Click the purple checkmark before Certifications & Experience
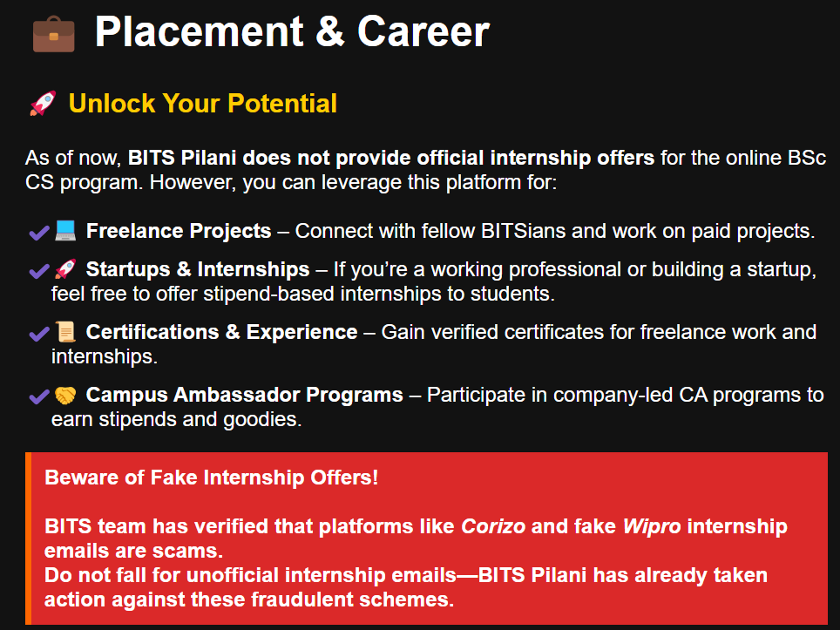The width and height of the screenshot is (840, 630). [39, 334]
